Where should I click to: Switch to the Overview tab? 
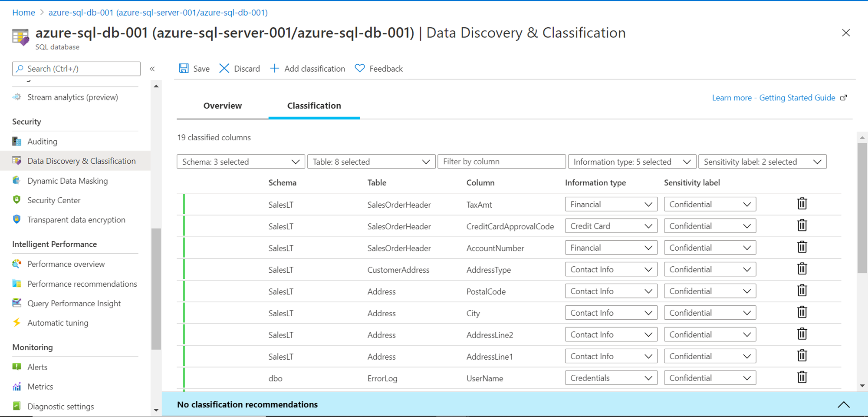tap(223, 106)
